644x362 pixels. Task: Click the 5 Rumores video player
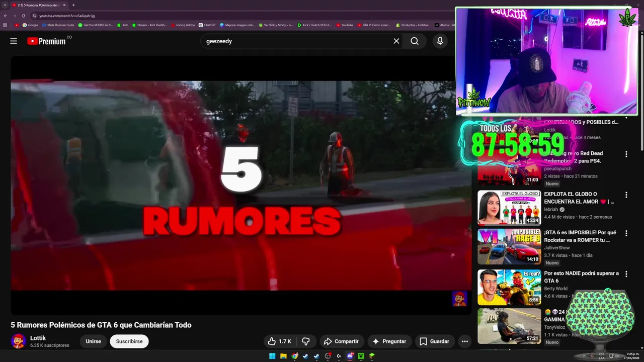(x=241, y=186)
